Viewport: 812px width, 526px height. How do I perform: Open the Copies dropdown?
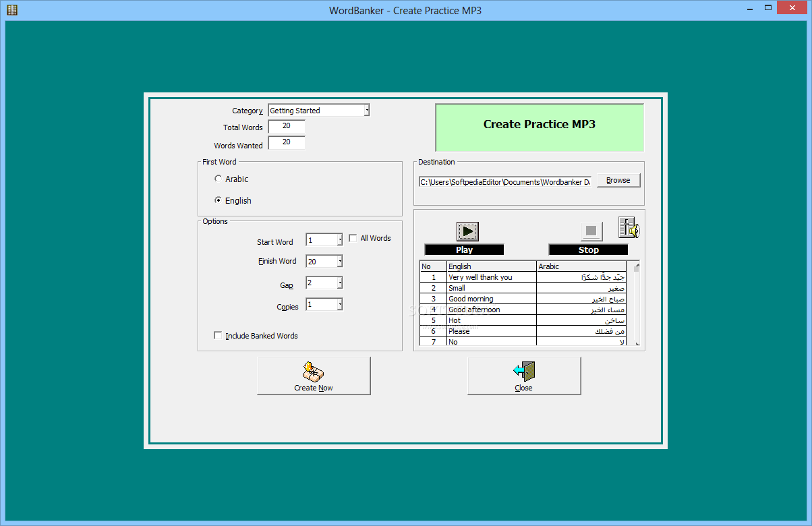pos(340,305)
